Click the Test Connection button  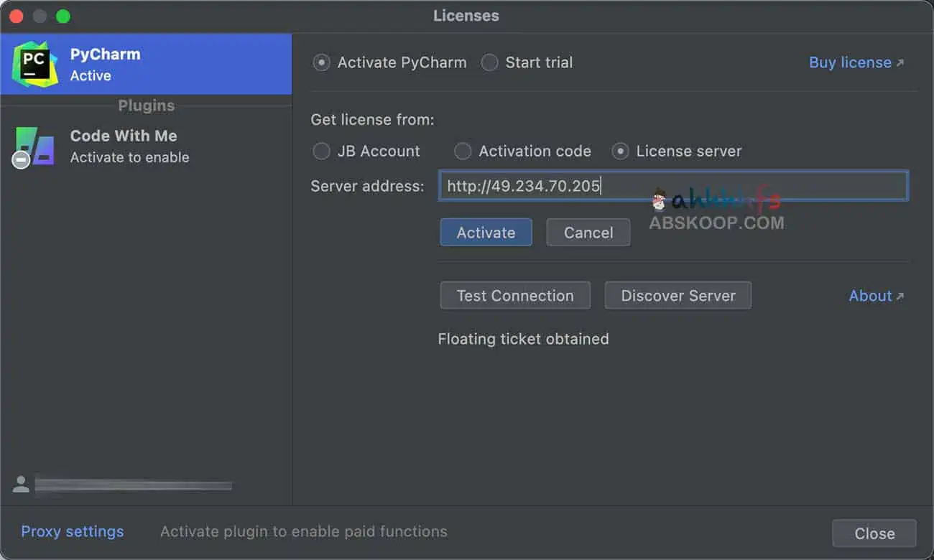515,296
